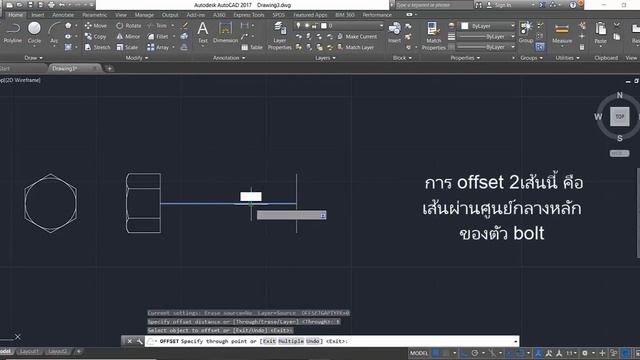This screenshot has height=360, width=640.
Task: Click the Group tool
Action: (x=526, y=32)
